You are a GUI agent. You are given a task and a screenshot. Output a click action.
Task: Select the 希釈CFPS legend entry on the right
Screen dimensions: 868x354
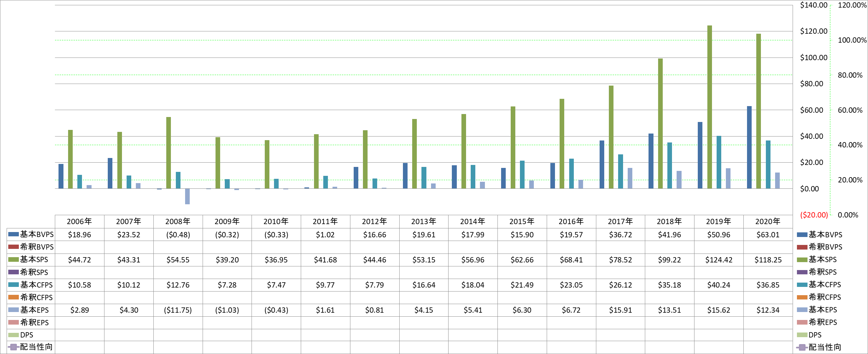pos(819,297)
